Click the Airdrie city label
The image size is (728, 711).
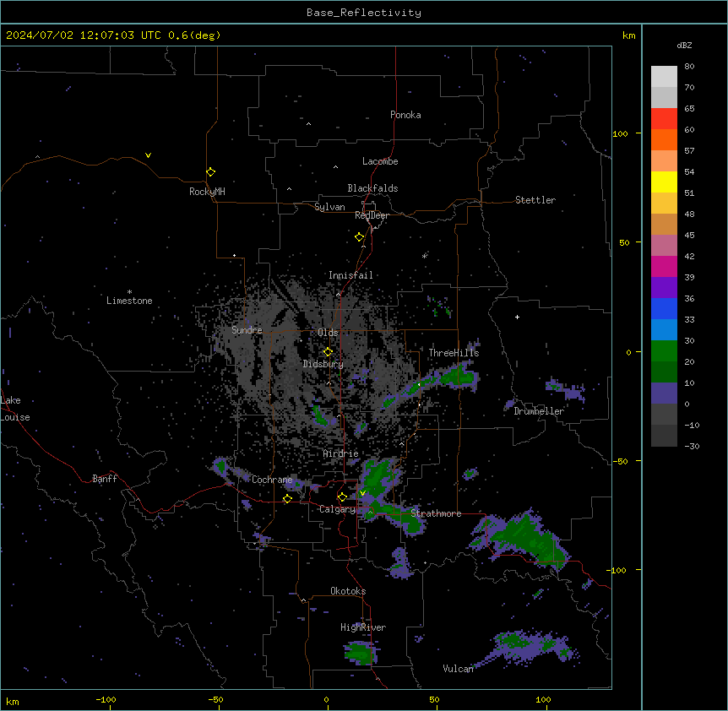[341, 453]
